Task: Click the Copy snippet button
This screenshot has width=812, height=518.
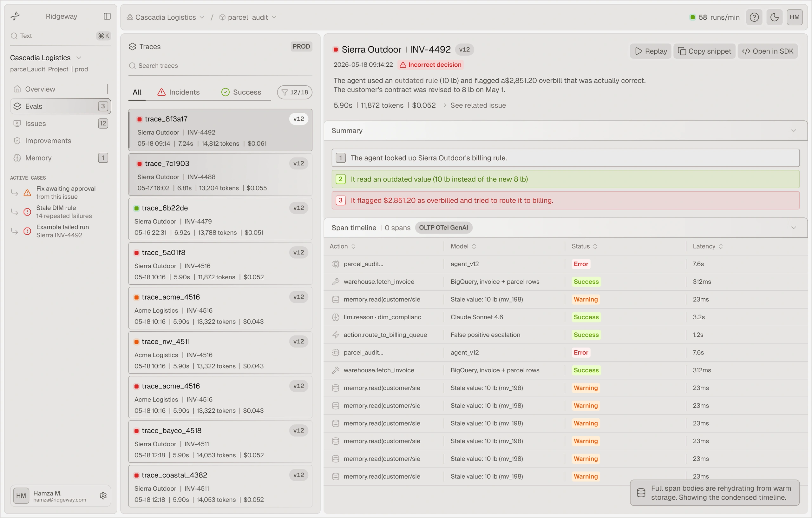Action: point(704,51)
